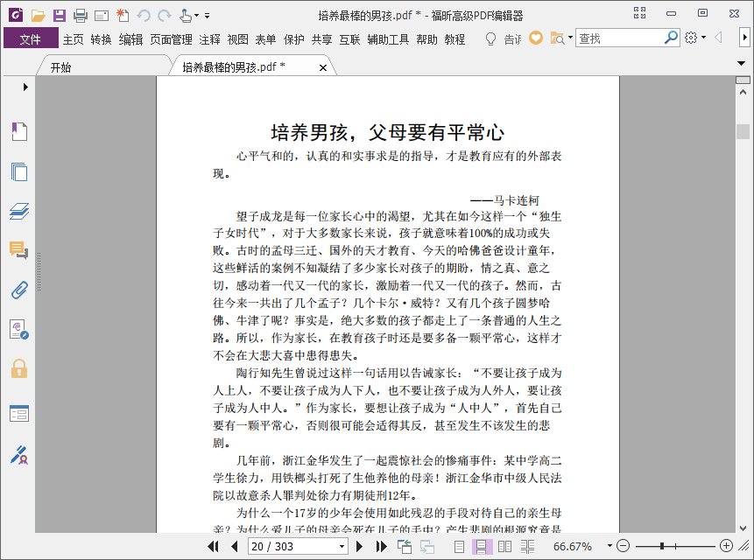Click the magnifier search button
The width and height of the screenshot is (754, 560).
[x=671, y=38]
